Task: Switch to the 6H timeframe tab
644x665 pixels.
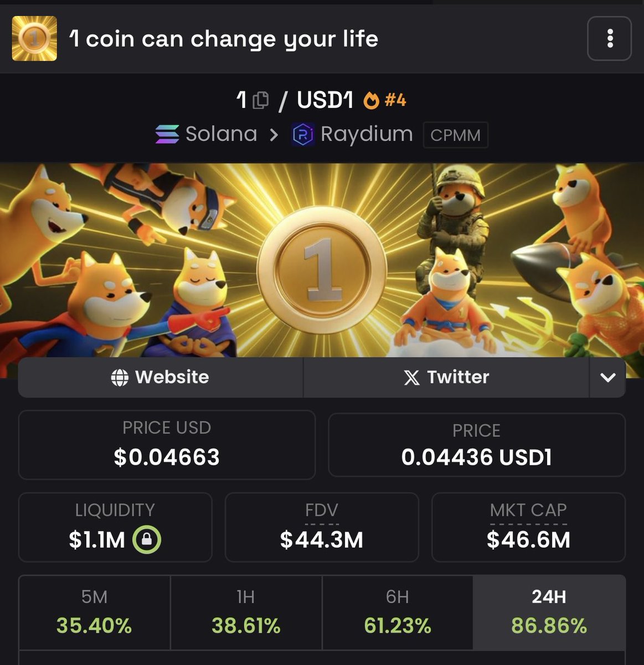Action: click(x=398, y=612)
